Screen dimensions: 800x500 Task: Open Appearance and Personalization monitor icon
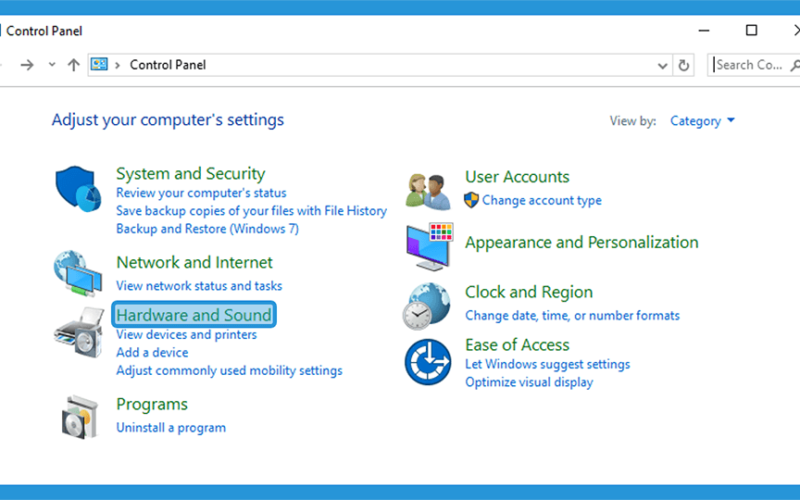click(x=430, y=246)
